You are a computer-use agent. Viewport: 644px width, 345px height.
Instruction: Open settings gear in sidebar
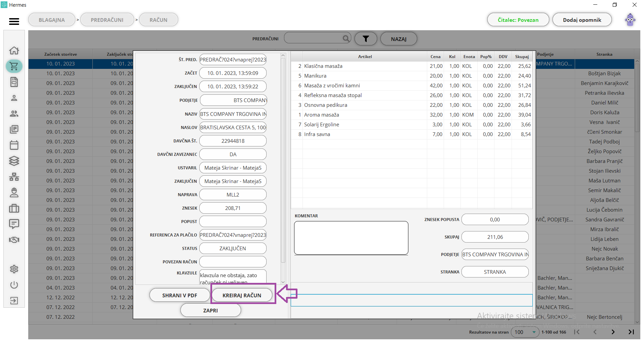(14, 269)
